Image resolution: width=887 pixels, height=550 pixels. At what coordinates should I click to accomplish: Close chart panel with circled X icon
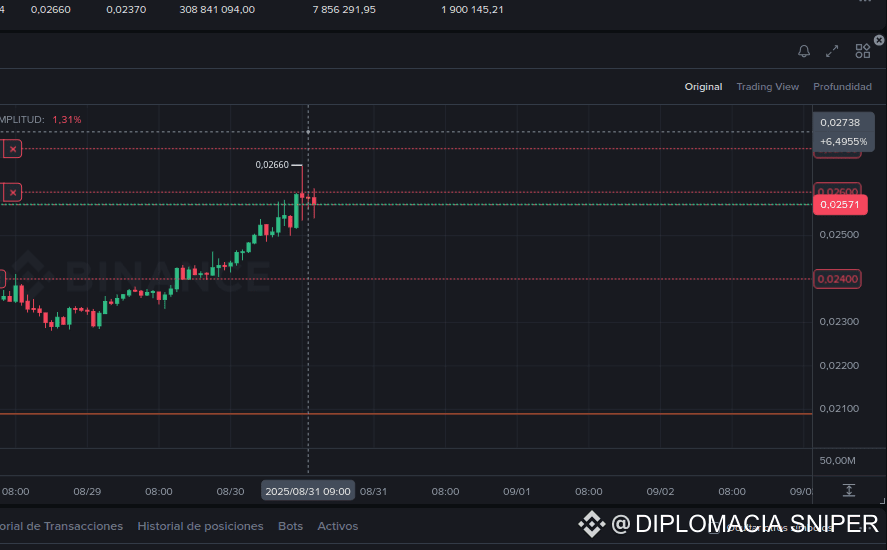click(x=879, y=40)
